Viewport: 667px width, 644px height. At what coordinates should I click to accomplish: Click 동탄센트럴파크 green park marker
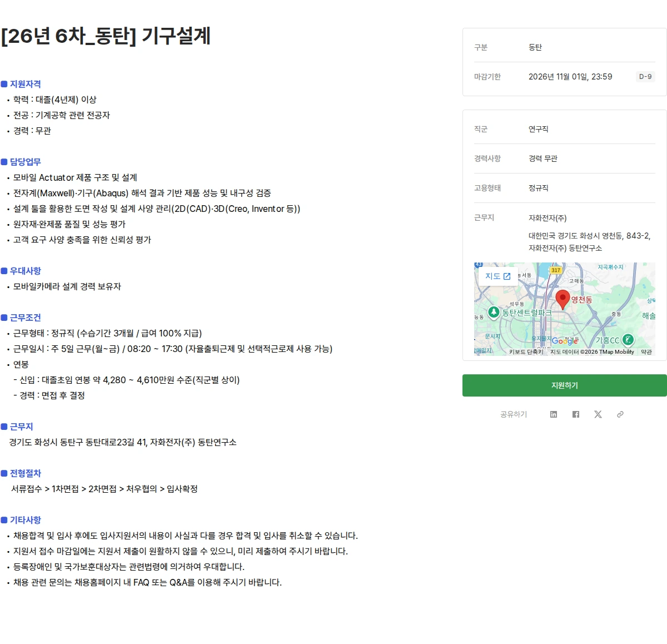coord(493,312)
